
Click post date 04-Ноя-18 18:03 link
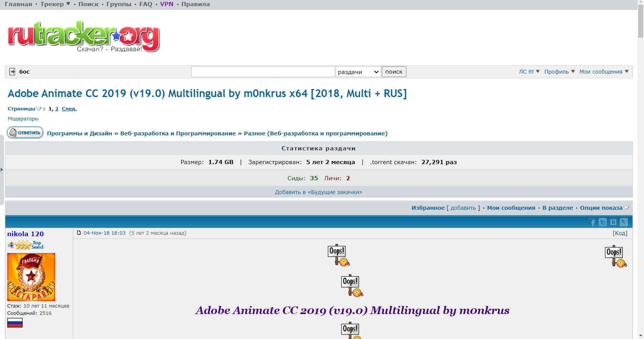(x=105, y=233)
